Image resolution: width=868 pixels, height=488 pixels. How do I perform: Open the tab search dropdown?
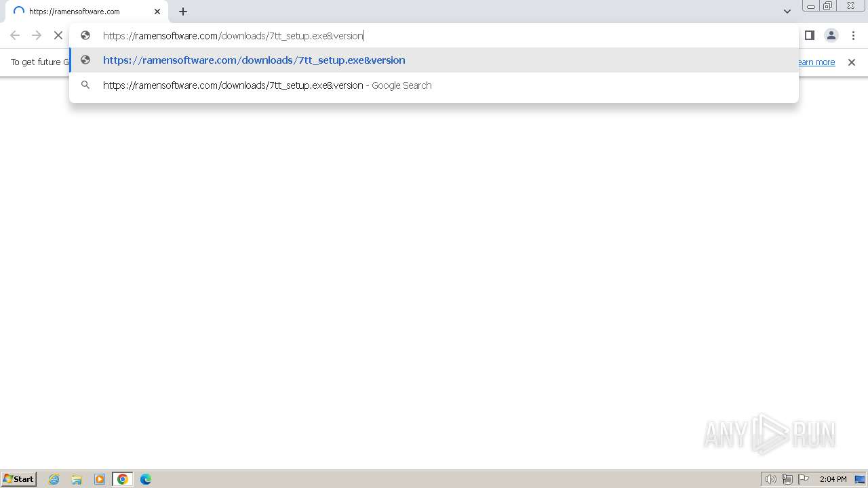(x=787, y=12)
